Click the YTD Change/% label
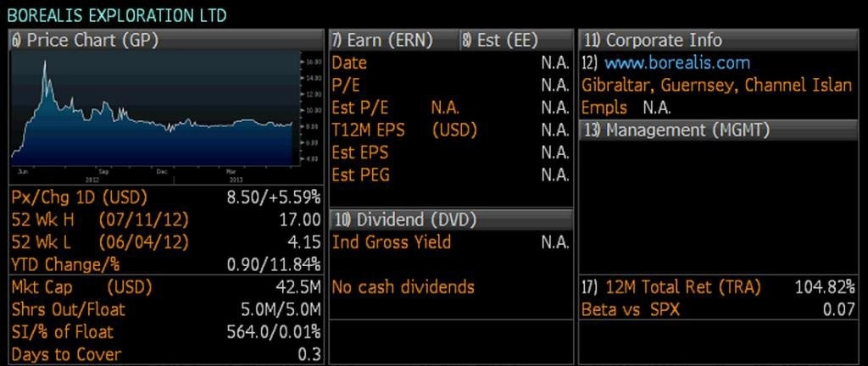The image size is (868, 366). pos(65,265)
